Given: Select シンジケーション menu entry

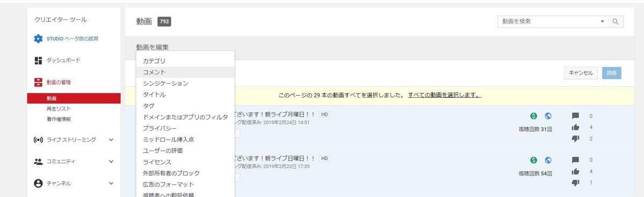Looking at the screenshot, I should [x=185, y=83].
